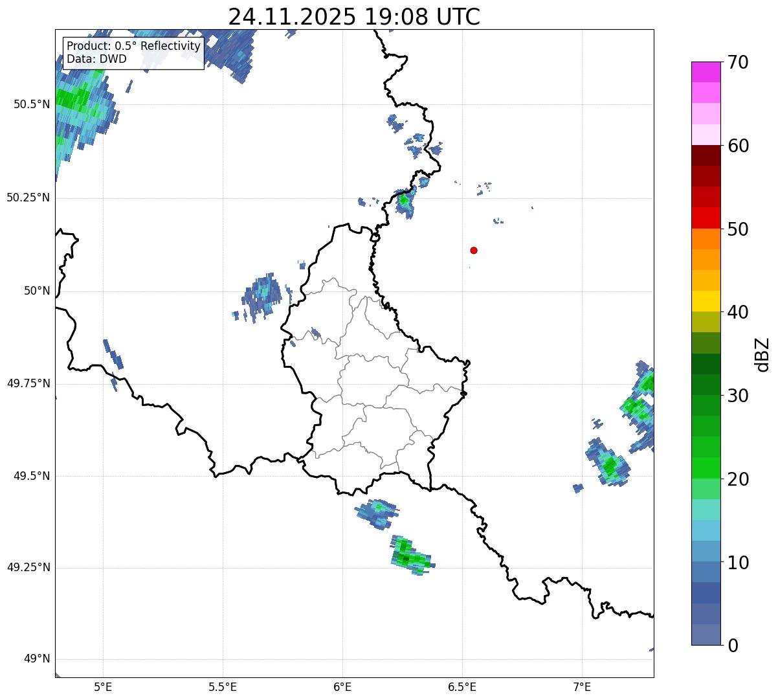The width and height of the screenshot is (778, 700).
Task: Click the 20 dBZ colorbar label
Action: (738, 479)
